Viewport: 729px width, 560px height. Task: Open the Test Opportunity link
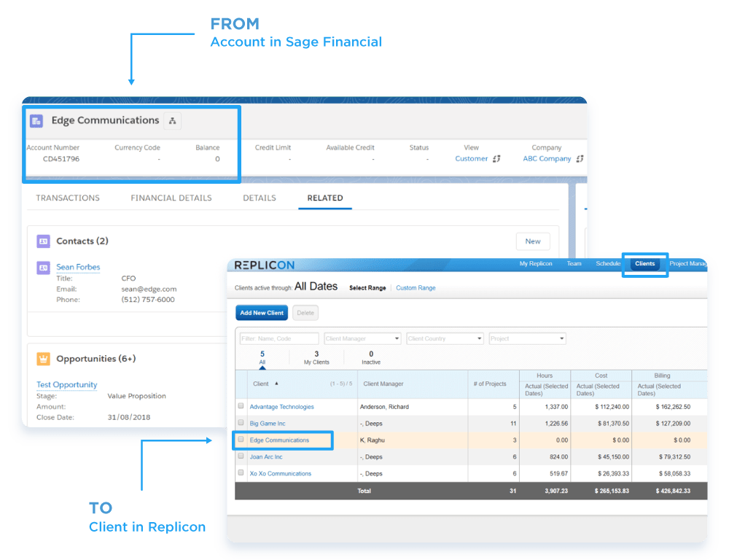[67, 385]
